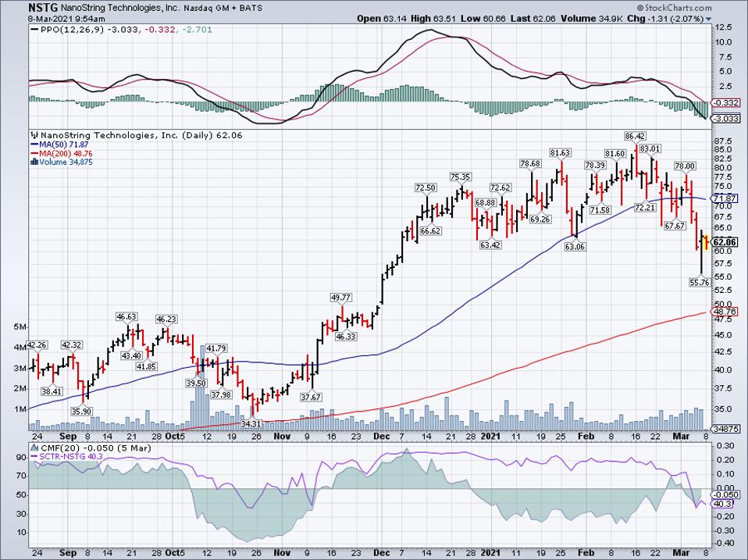
Task: Click the 78.68 price label
Action: (x=530, y=163)
